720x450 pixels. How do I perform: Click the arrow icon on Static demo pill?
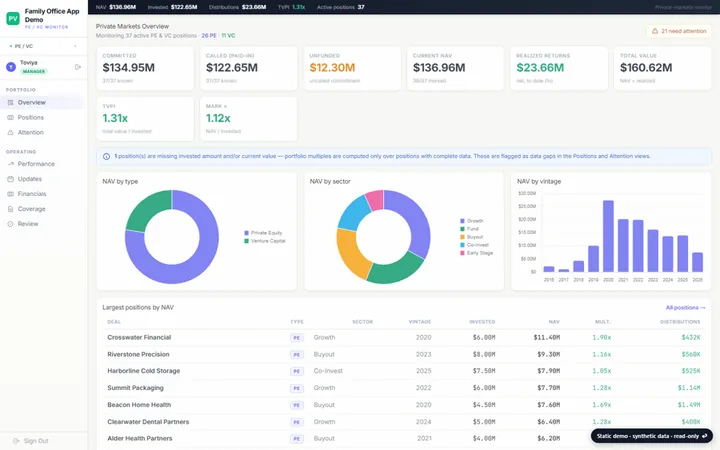[704, 436]
